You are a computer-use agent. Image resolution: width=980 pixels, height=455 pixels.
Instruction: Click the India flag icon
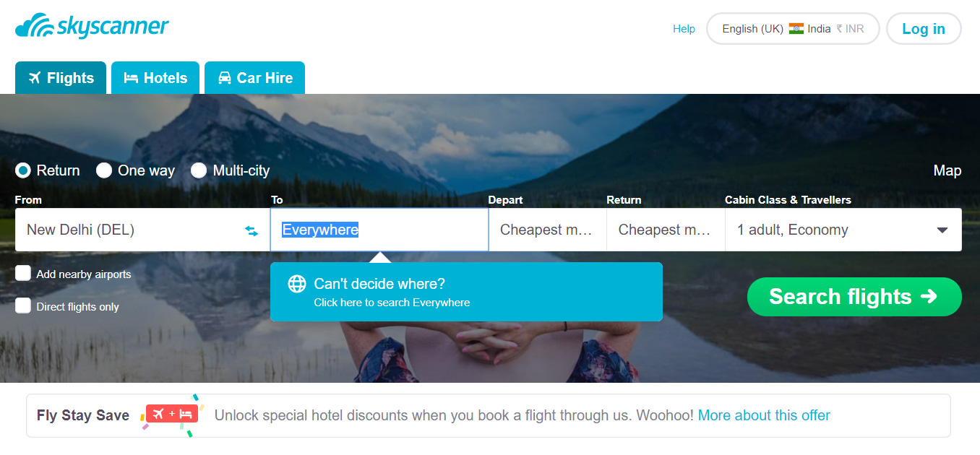pos(796,29)
